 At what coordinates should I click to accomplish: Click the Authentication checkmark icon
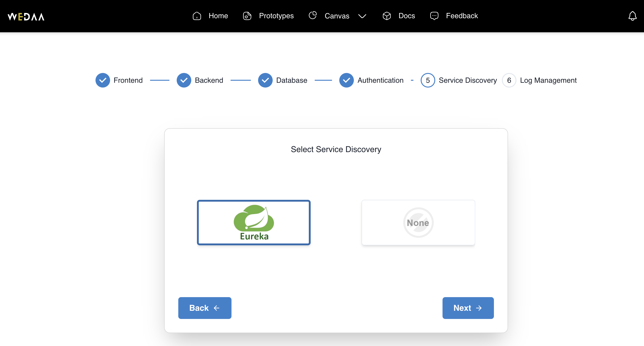click(346, 80)
